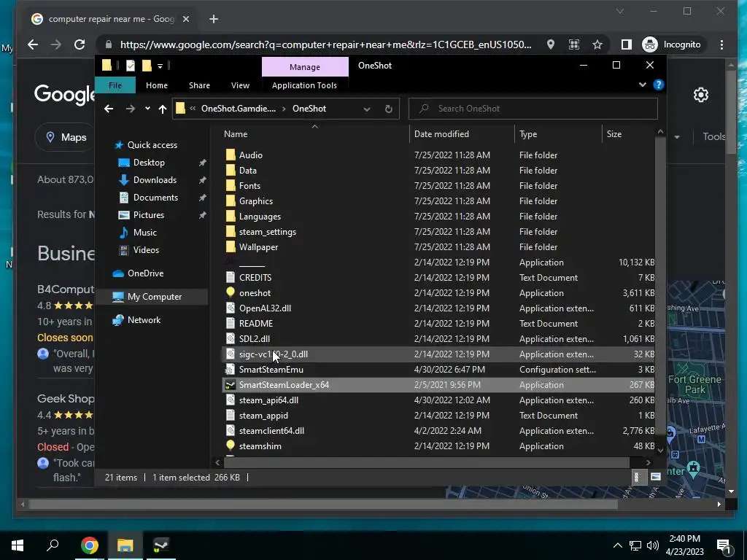Open the Videos library

click(146, 250)
